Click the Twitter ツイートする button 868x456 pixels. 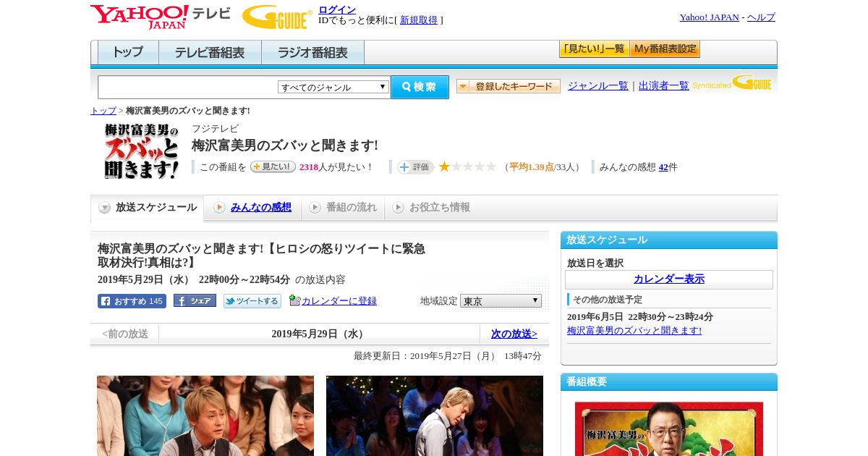click(x=252, y=301)
